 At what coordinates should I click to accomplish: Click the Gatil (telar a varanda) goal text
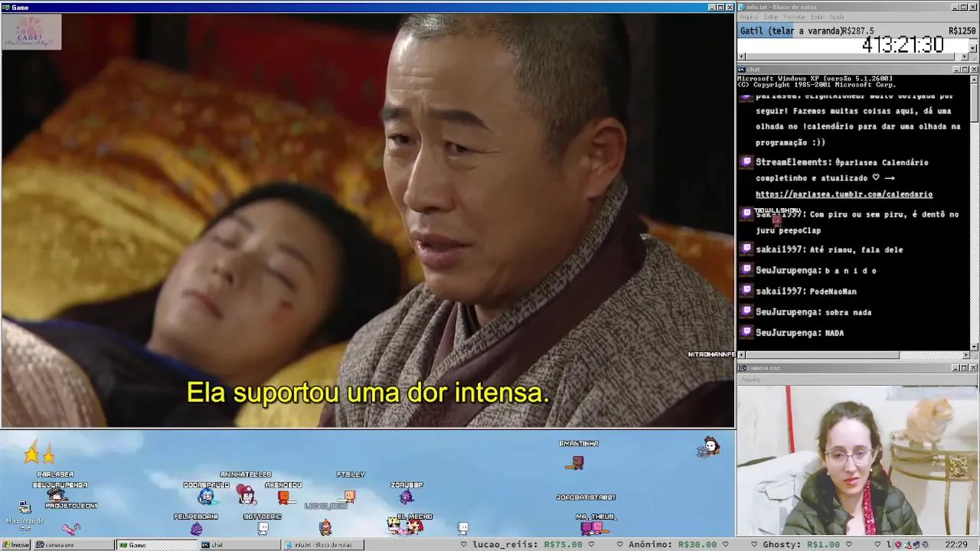click(792, 31)
